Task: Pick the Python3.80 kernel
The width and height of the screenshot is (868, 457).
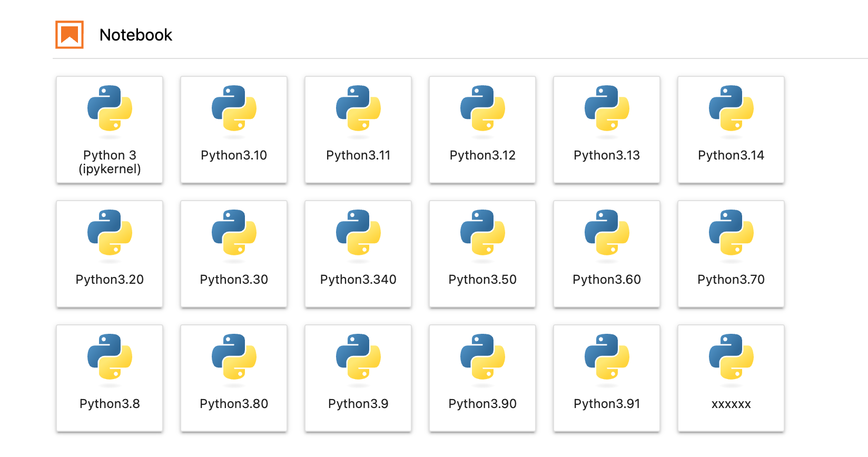Action: [x=234, y=378]
